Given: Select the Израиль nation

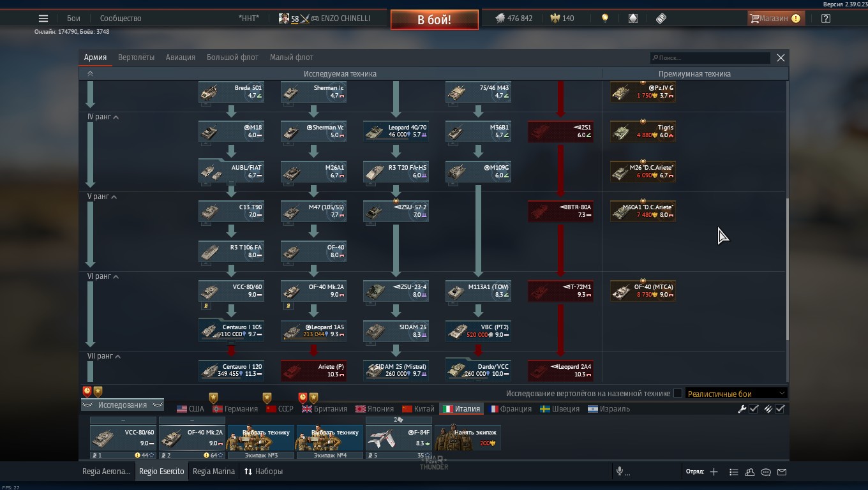Looking at the screenshot, I should 609,409.
